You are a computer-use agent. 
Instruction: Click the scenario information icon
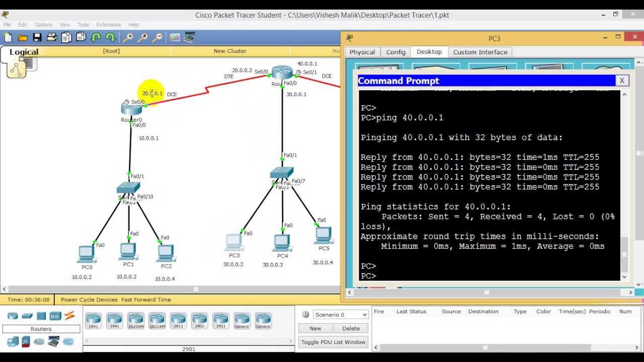click(305, 315)
